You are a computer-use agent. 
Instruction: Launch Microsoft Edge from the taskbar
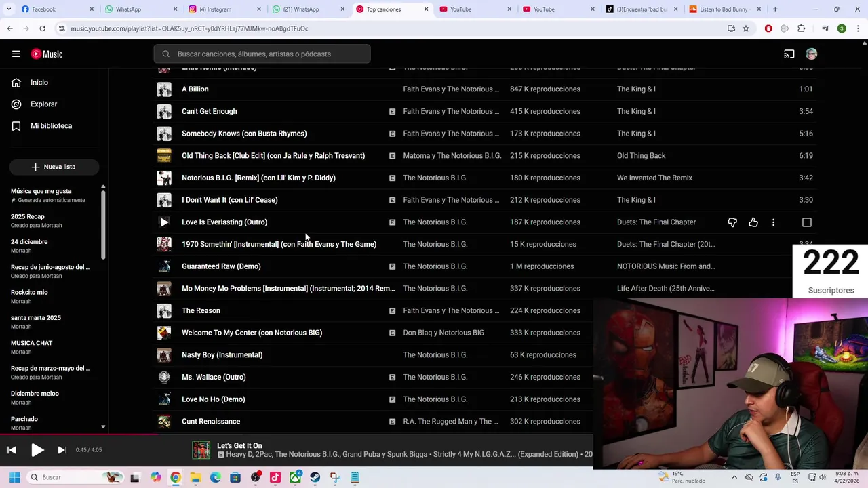coord(216,477)
